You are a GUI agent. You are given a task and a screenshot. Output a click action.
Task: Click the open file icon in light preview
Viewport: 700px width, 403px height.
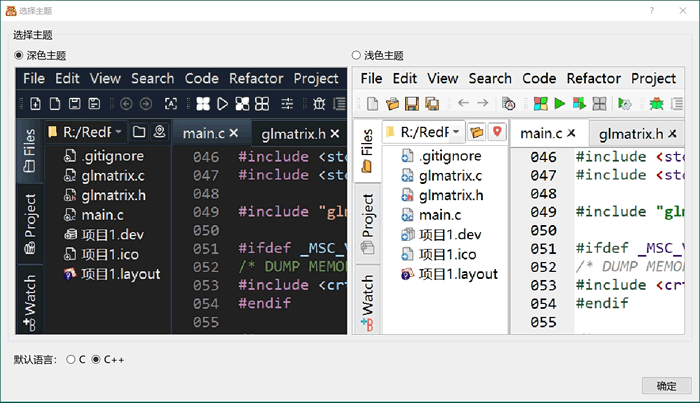pyautogui.click(x=392, y=104)
